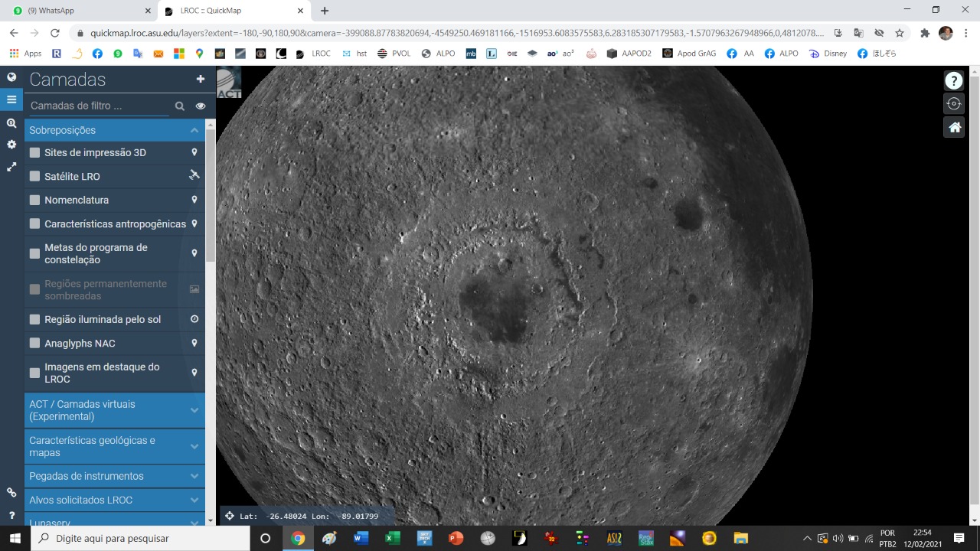Enable the Sites de impressão 3D checkbox
This screenshot has height=551, width=980.
pyautogui.click(x=34, y=152)
